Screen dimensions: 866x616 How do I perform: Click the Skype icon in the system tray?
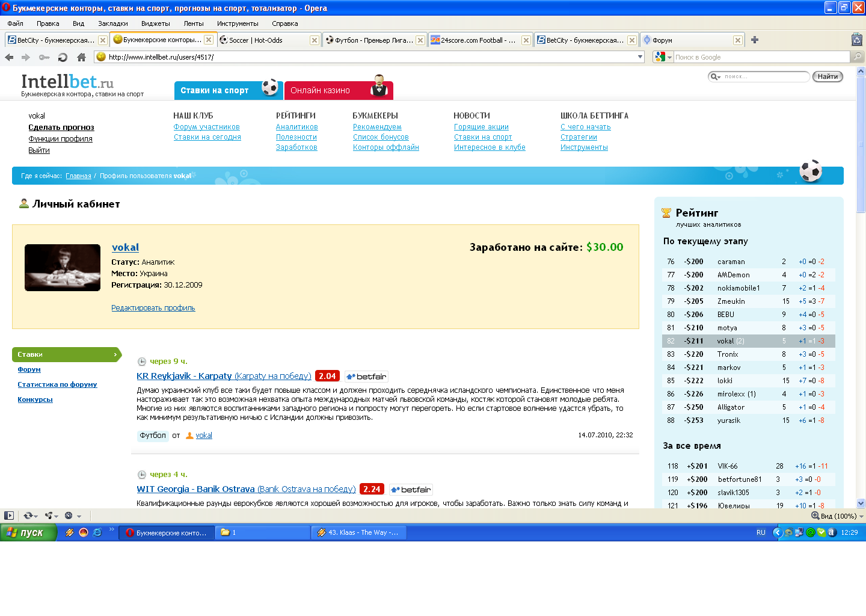pos(821,532)
